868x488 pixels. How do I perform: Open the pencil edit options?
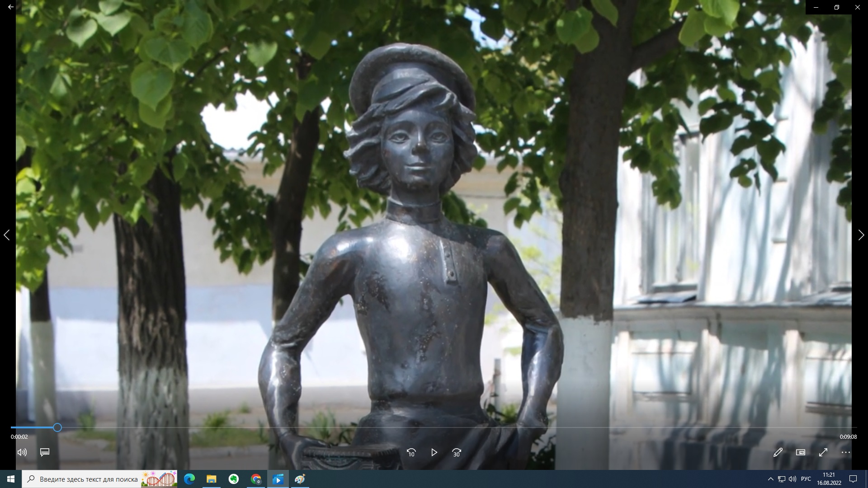pyautogui.click(x=778, y=452)
